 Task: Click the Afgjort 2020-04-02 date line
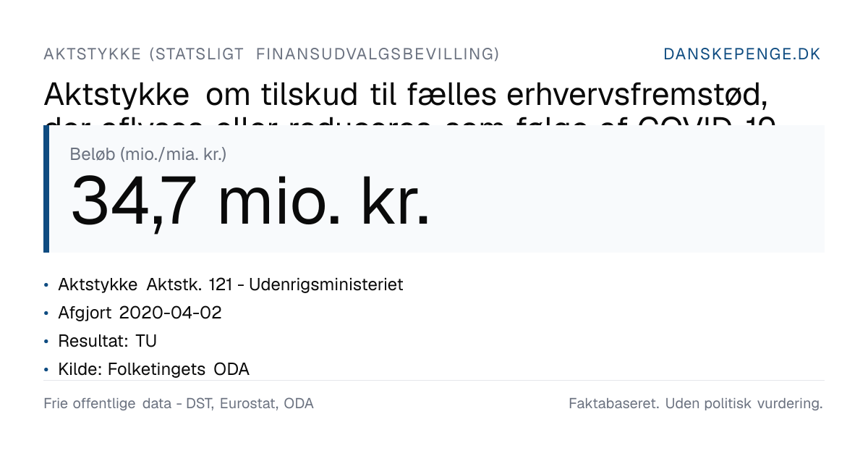coord(140,313)
